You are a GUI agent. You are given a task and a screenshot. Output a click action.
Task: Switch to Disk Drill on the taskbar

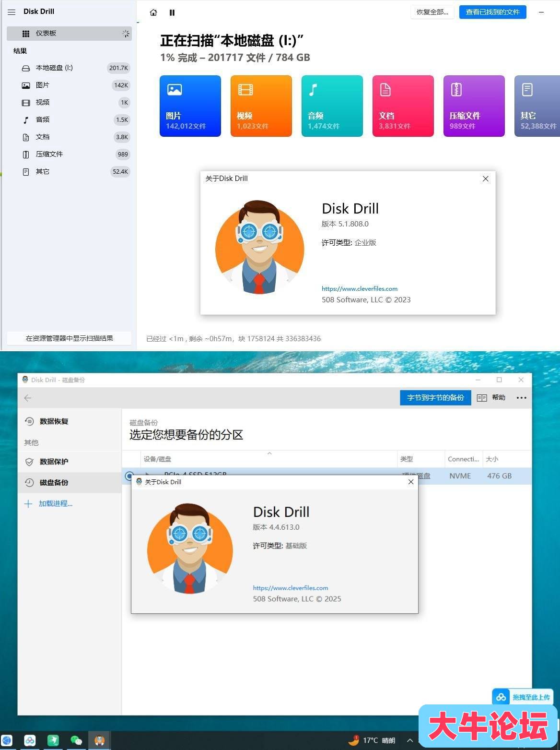[100, 740]
